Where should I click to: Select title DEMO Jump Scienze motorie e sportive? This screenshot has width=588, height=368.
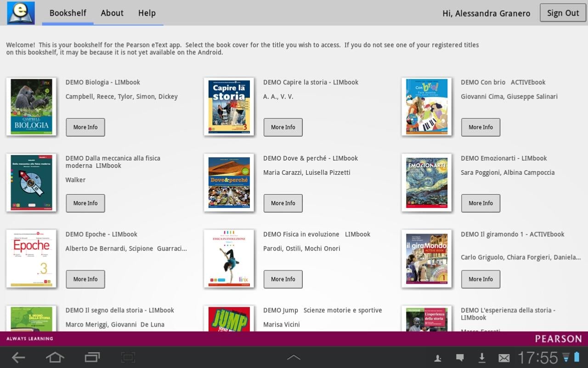[x=322, y=310]
